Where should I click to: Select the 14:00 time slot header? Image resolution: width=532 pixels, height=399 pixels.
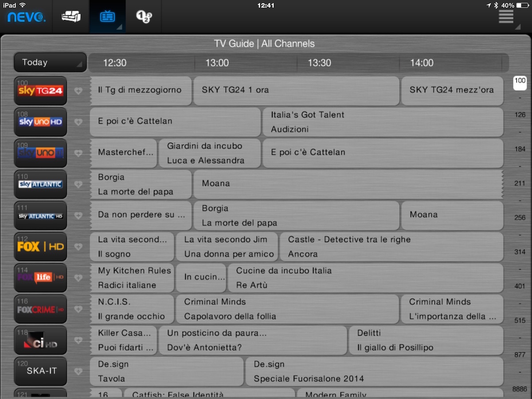[x=422, y=63]
